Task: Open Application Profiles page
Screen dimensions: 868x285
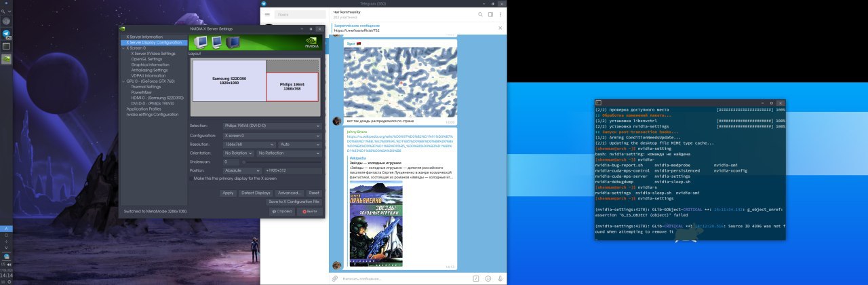Action: click(x=144, y=109)
